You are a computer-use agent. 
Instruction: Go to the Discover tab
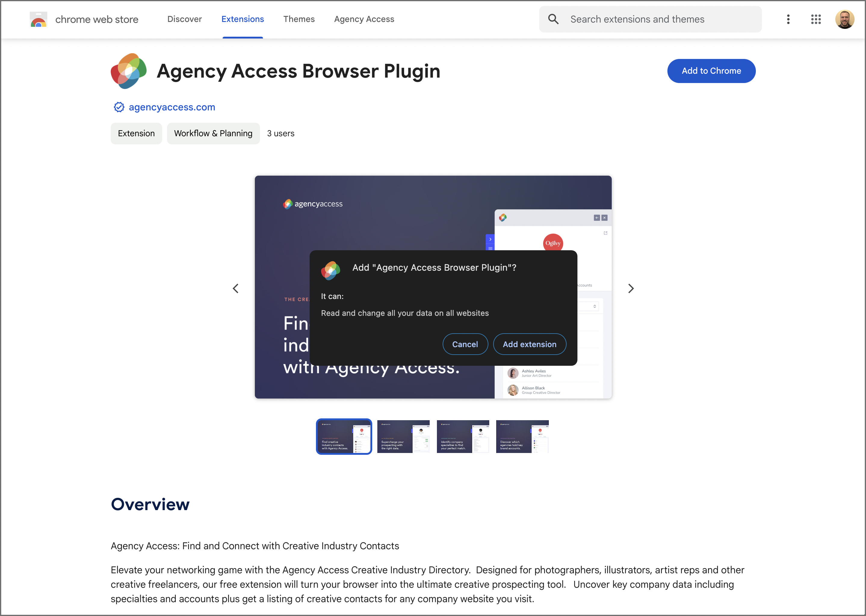click(184, 19)
